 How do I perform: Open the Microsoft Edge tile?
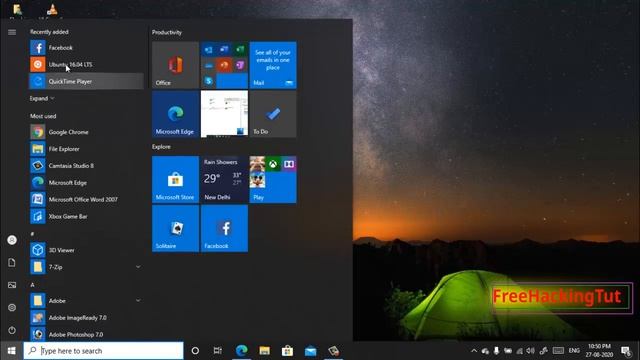[176, 114]
